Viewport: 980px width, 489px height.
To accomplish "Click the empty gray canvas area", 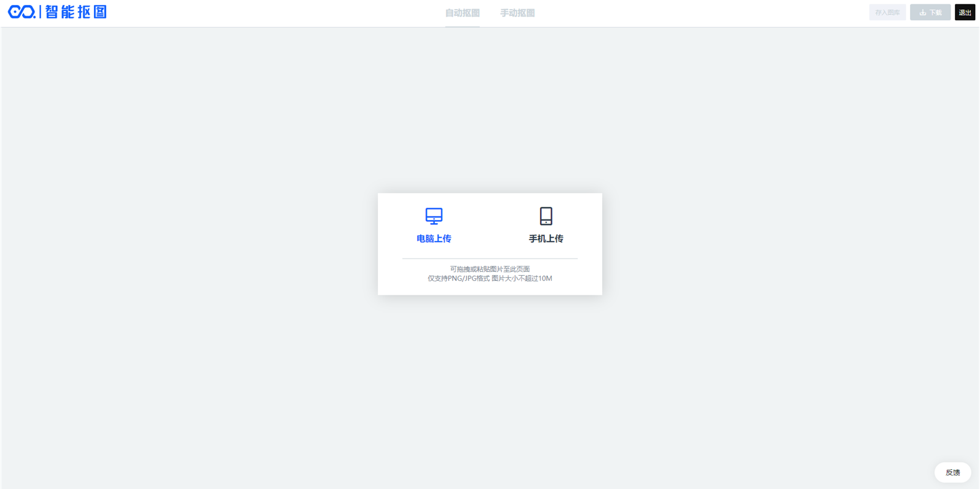I will pyautogui.click(x=184, y=246).
